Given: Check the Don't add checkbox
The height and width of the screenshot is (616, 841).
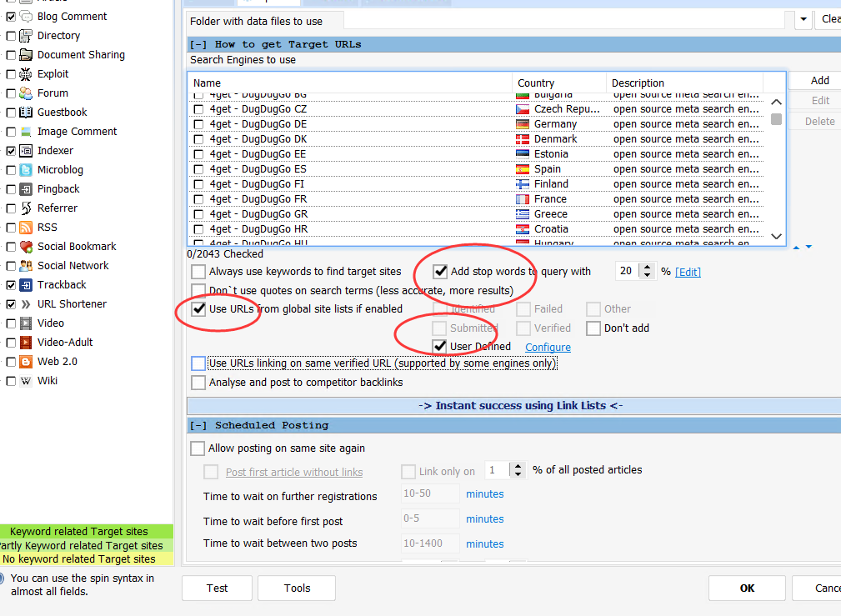Looking at the screenshot, I should [593, 328].
